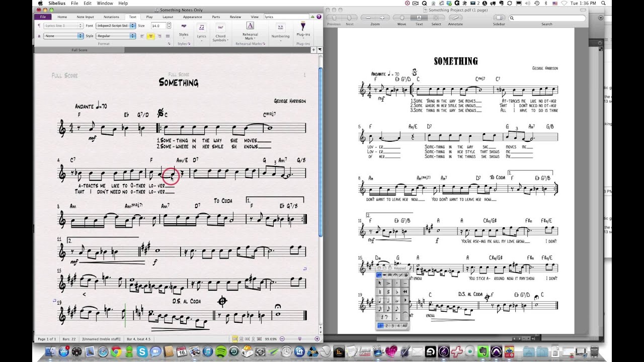
Task: Choose quarter note on Keypad
Action: [380, 301]
